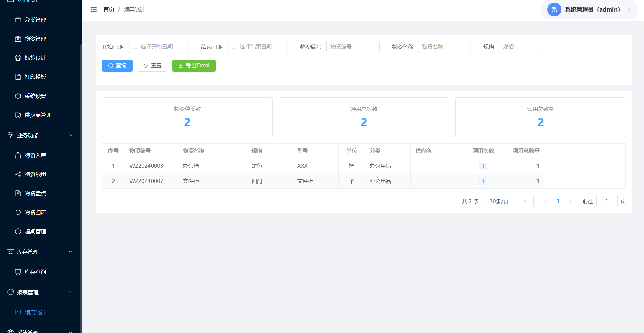Click the next page arrow in pagination
The width and height of the screenshot is (644, 333).
(570, 201)
